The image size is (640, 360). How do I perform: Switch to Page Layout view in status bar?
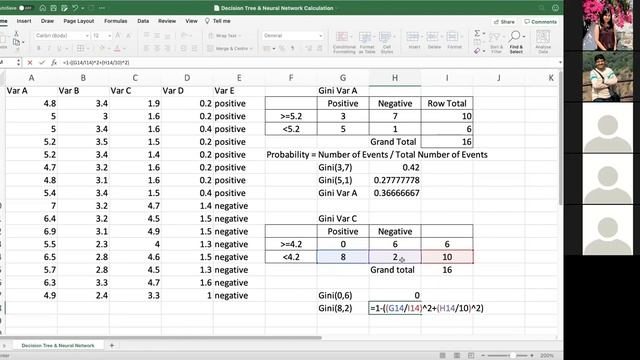(x=457, y=356)
